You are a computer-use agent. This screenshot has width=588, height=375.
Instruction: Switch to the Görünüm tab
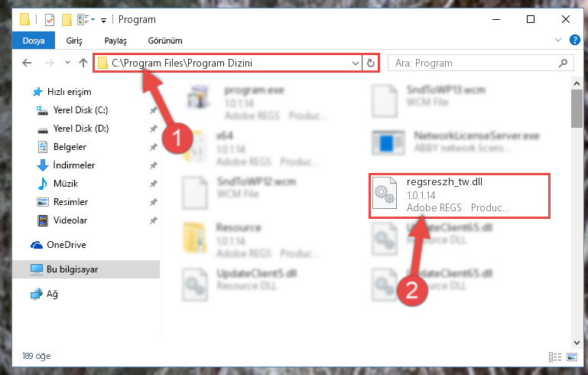[165, 41]
